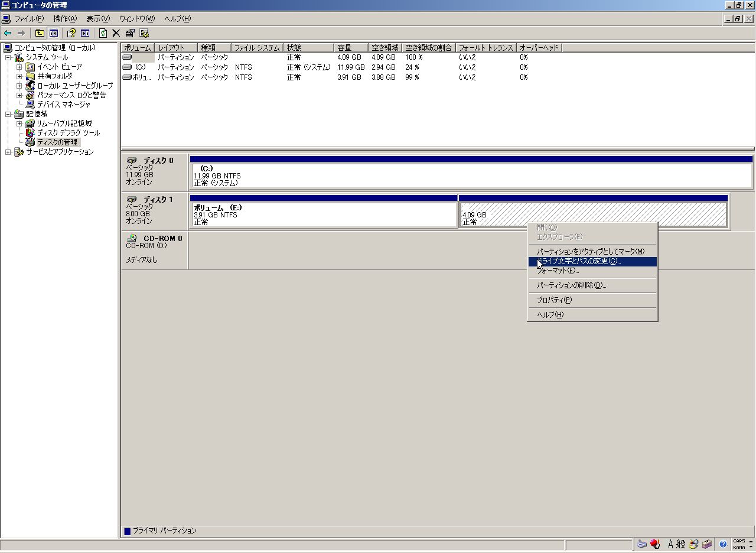Image resolution: width=756 pixels, height=553 pixels.
Task: Choose パーティションの削除(D) in context menu
Action: (592, 285)
